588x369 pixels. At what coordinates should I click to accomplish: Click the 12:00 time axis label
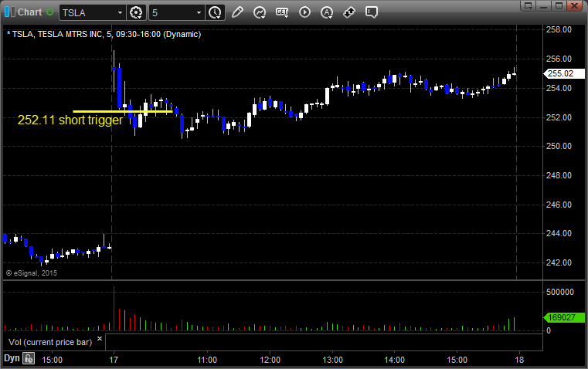pyautogui.click(x=270, y=360)
